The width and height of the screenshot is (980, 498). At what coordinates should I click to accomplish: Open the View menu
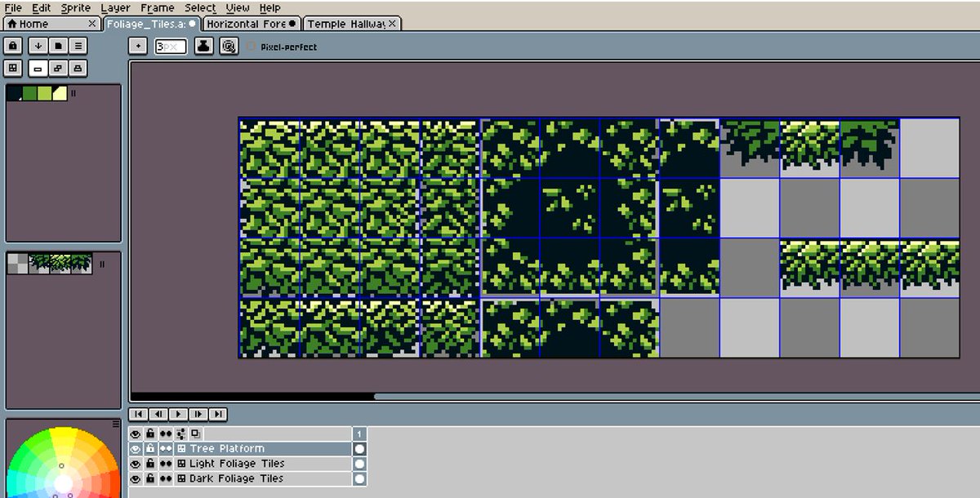(x=238, y=7)
